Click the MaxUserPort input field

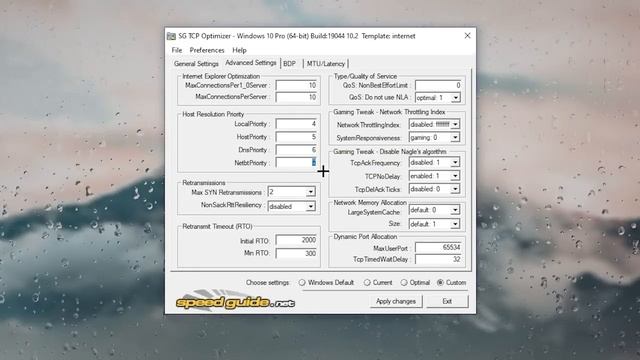(x=438, y=247)
